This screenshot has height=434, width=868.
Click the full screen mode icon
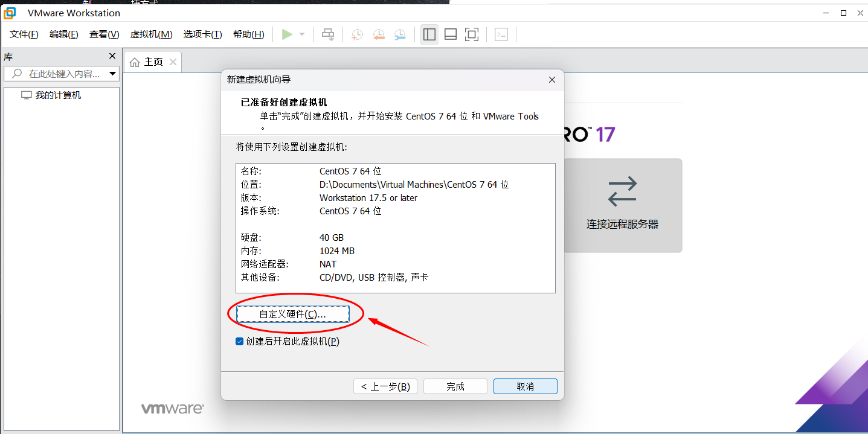tap(472, 34)
